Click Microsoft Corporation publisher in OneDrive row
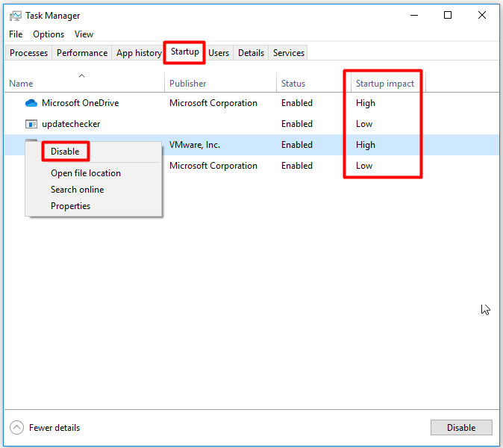The height and width of the screenshot is (448, 503). pos(213,103)
